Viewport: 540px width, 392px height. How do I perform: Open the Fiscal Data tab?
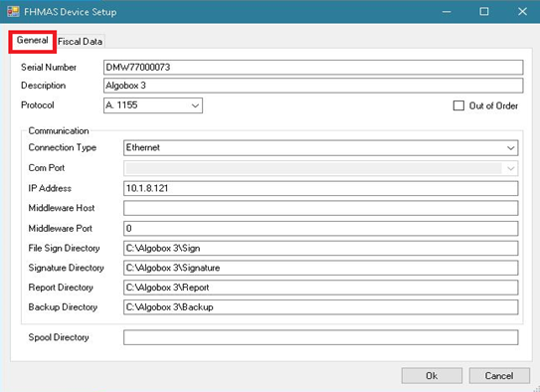pos(80,42)
